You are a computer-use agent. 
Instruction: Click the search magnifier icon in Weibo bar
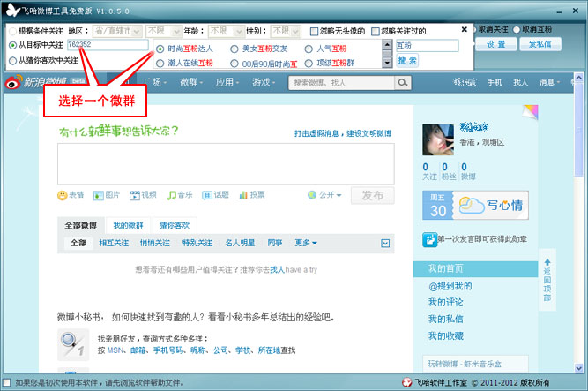pyautogui.click(x=402, y=83)
